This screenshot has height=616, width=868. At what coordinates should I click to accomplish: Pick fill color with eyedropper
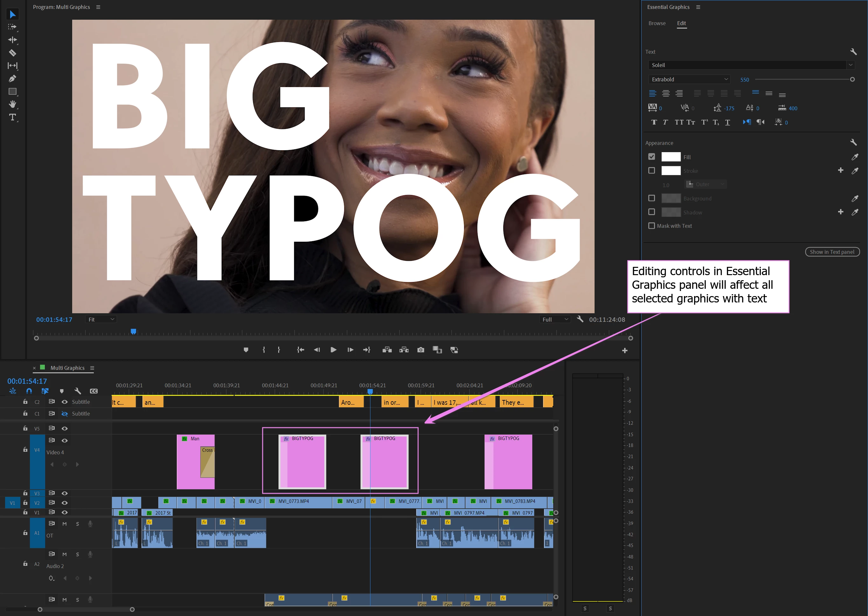(x=855, y=157)
